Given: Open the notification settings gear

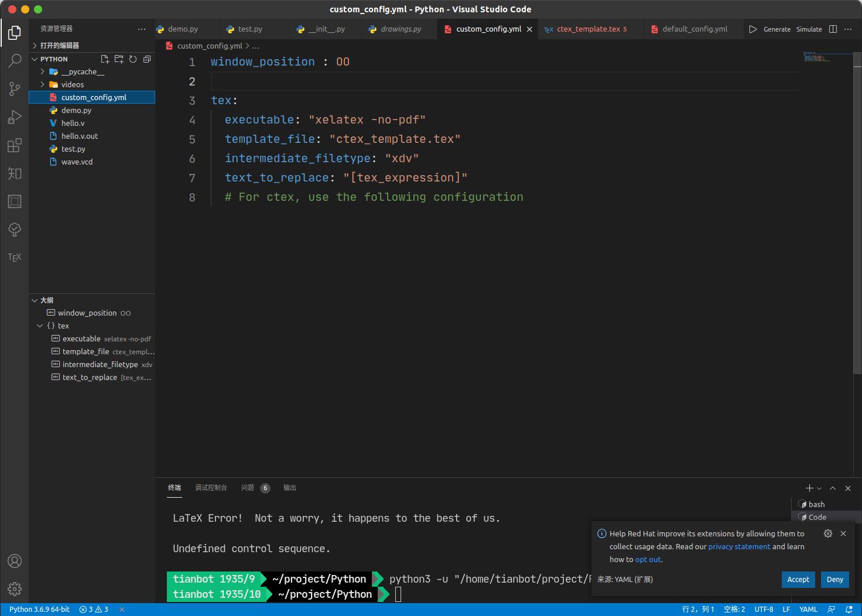Looking at the screenshot, I should [828, 533].
